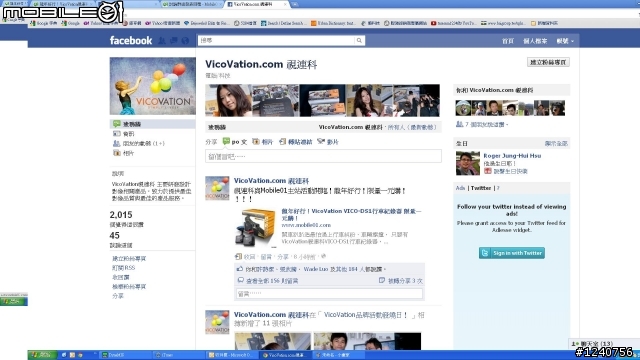
Task: Select 資訊 in the left sidebar
Action: click(128, 134)
